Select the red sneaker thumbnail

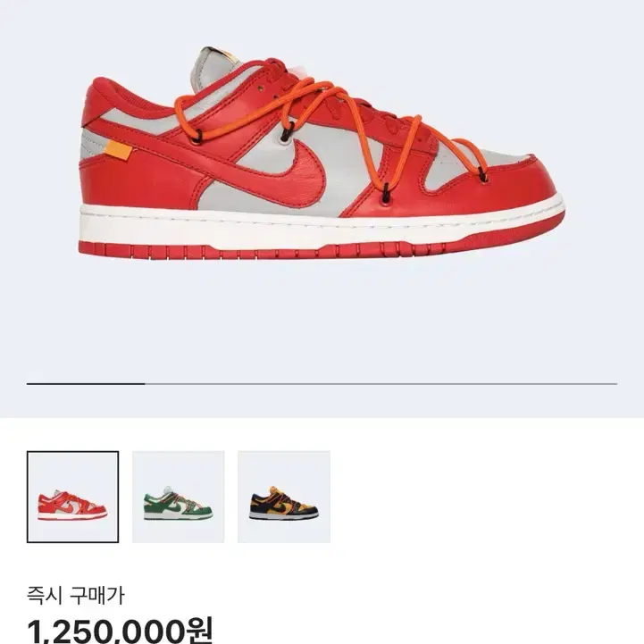coord(72,497)
